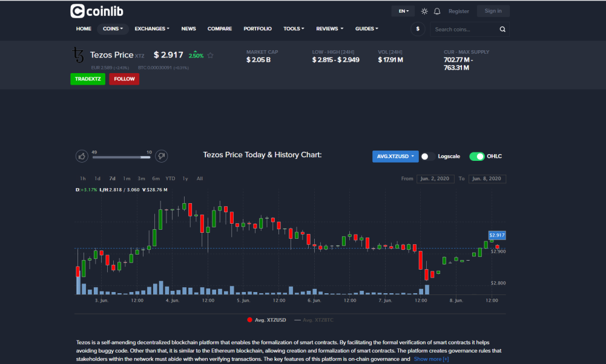606x364 pixels.
Task: Open the NEWS page
Action: click(189, 28)
